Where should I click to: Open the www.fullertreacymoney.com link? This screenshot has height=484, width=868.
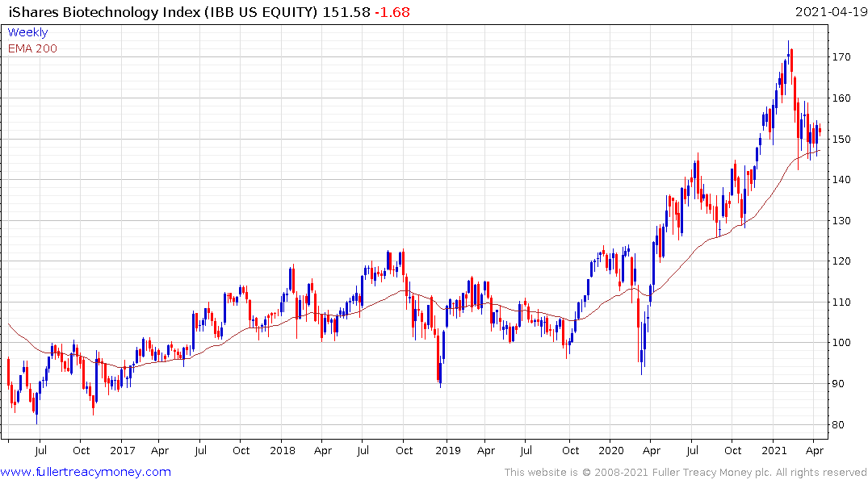86,472
